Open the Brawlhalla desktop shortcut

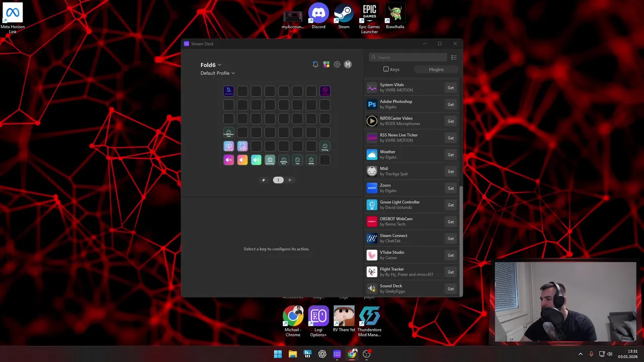pyautogui.click(x=395, y=16)
